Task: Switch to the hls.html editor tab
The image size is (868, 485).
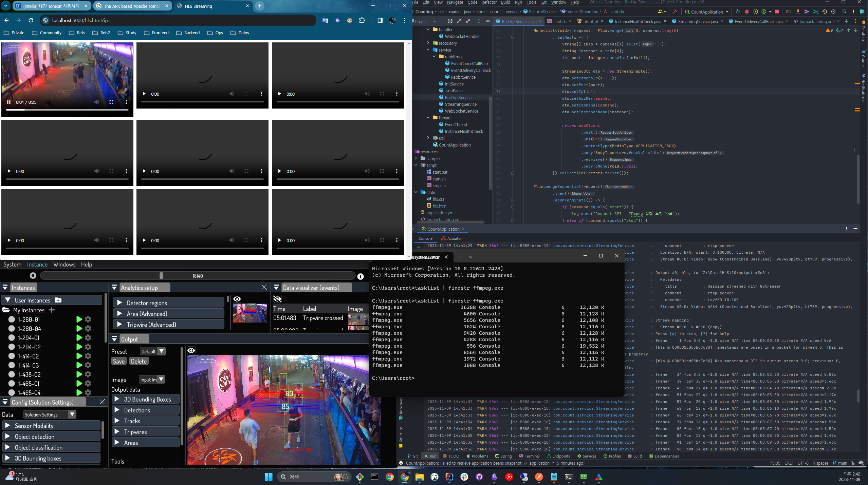Action: click(x=590, y=21)
